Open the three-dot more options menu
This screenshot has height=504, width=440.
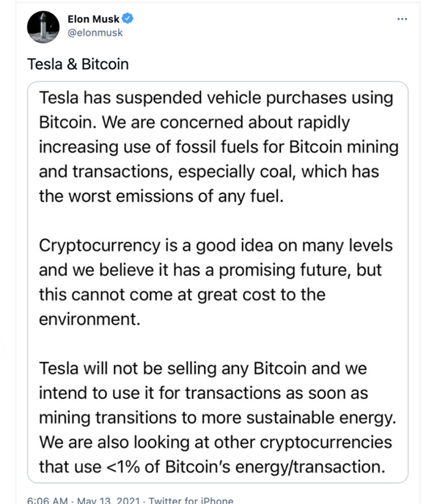pos(402,18)
